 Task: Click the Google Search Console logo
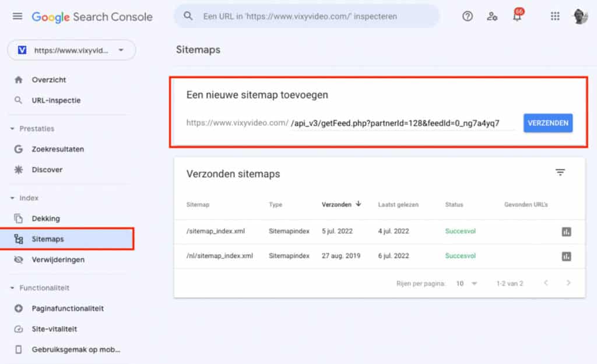coord(92,17)
